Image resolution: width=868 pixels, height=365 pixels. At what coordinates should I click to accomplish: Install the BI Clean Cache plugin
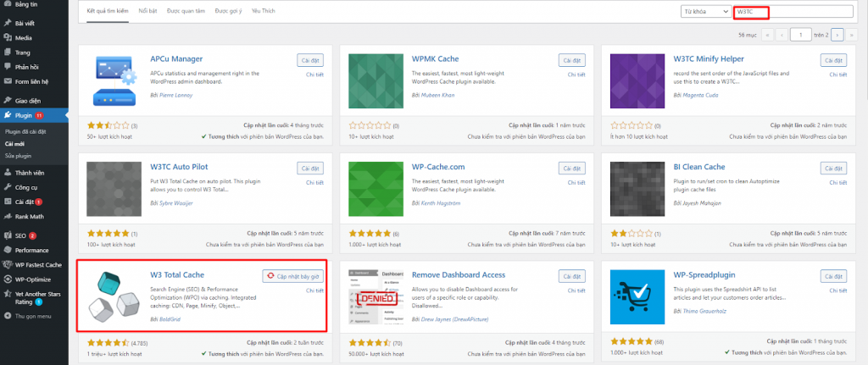(834, 169)
